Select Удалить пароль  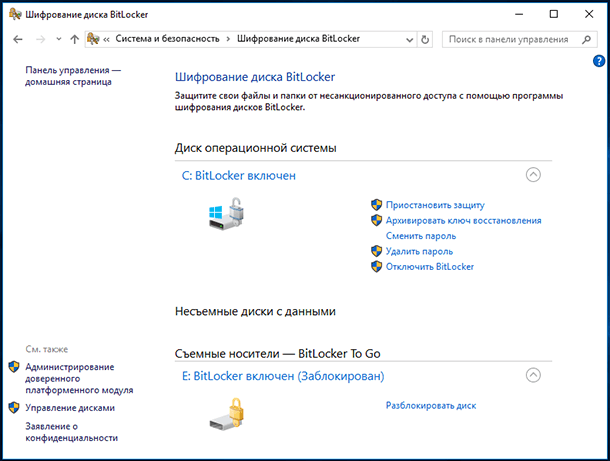pyautogui.click(x=419, y=251)
